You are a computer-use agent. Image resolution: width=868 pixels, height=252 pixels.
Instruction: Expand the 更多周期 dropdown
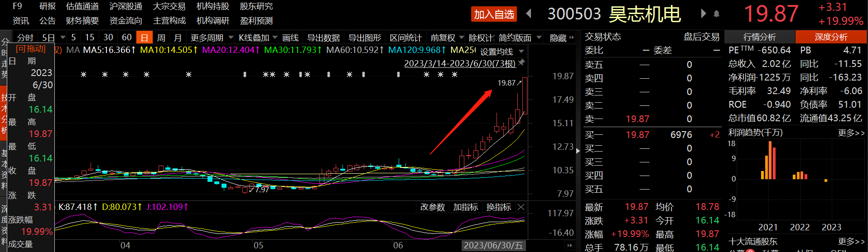click(x=231, y=38)
